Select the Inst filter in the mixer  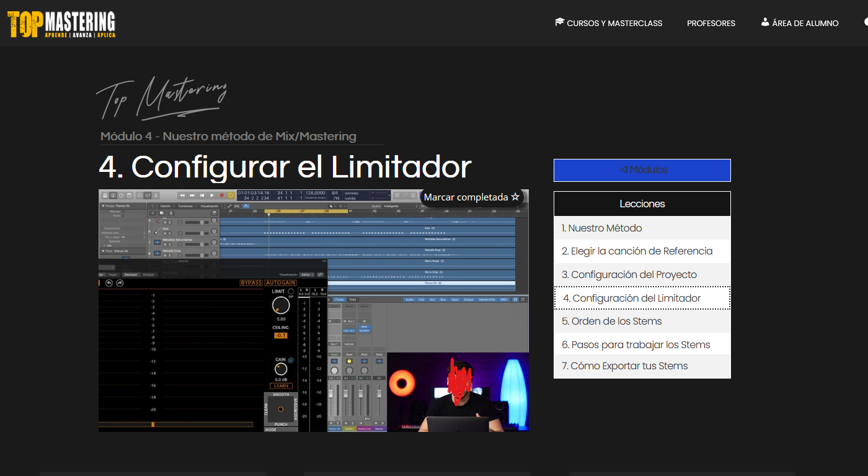422,300
